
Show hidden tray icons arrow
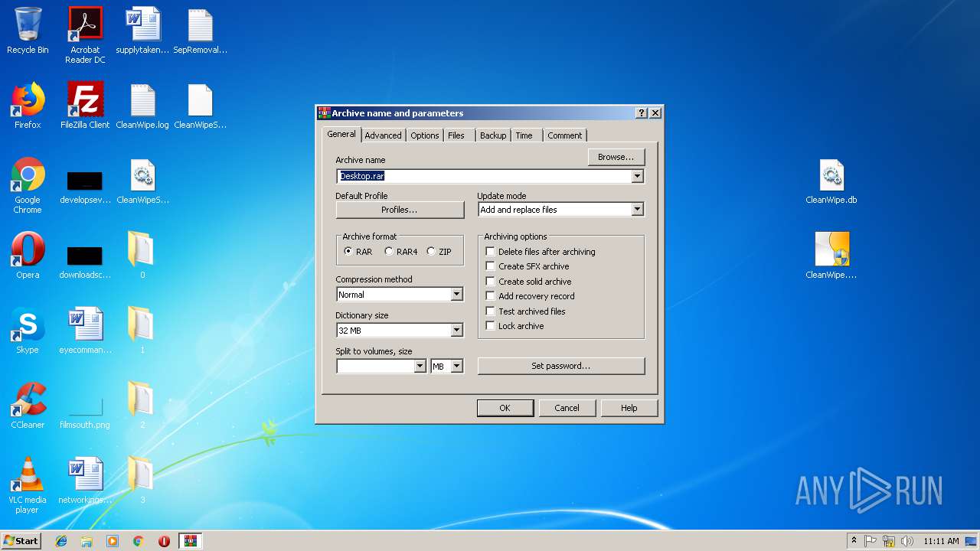854,541
